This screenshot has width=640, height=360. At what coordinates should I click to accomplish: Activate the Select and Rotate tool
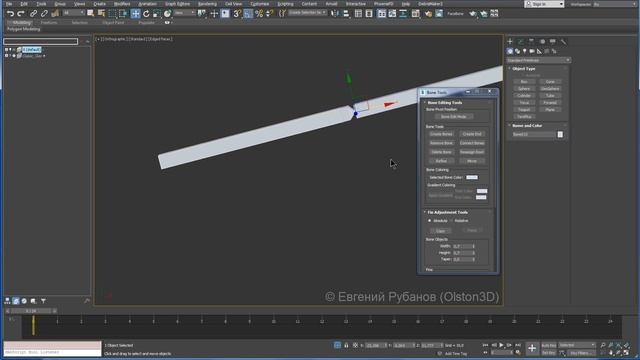pyautogui.click(x=146, y=13)
